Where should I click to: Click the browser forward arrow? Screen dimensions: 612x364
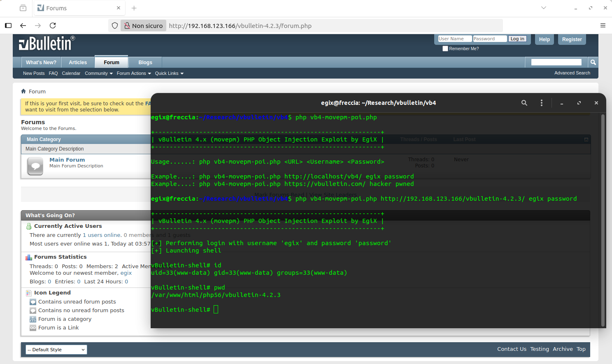click(38, 26)
